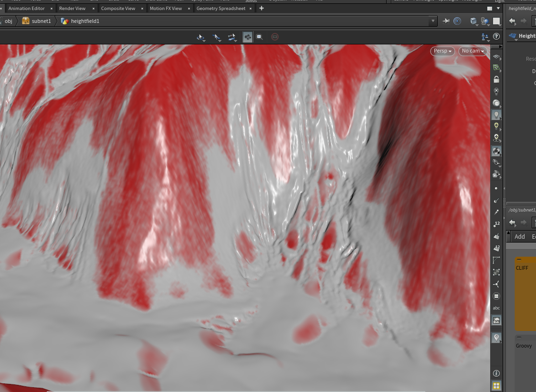This screenshot has height=392, width=536.
Task: Go back in the network pane
Action: (512, 222)
